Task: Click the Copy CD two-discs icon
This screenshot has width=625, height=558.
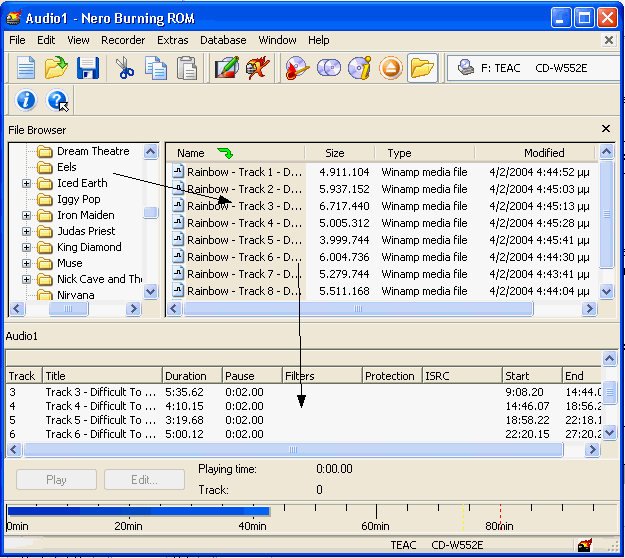Action: [x=329, y=68]
